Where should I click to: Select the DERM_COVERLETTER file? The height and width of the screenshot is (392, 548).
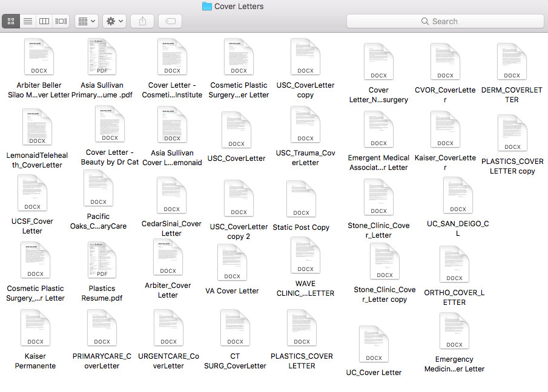click(x=512, y=62)
